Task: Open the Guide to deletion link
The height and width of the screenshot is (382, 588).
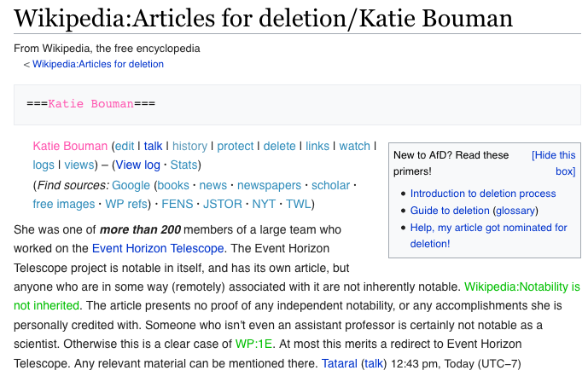Action: [x=450, y=211]
